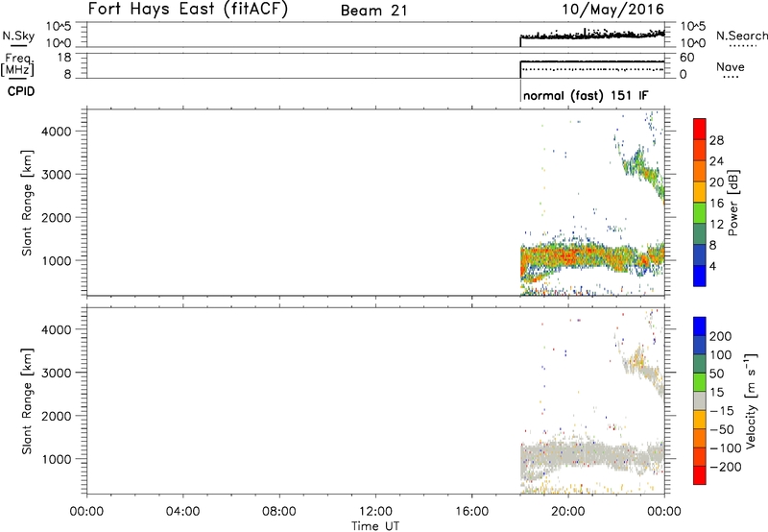The width and height of the screenshot is (768, 532).
Task: Click the light green Power segment between 12 and 16
Action: pyautogui.click(x=700, y=212)
